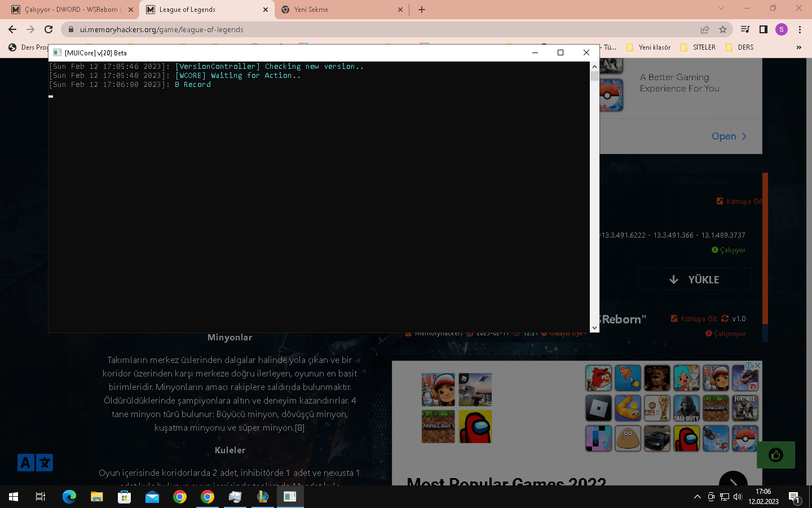Click the '[VersionController] Checking new version..' line
Screen dimensions: 812x508
(x=206, y=67)
